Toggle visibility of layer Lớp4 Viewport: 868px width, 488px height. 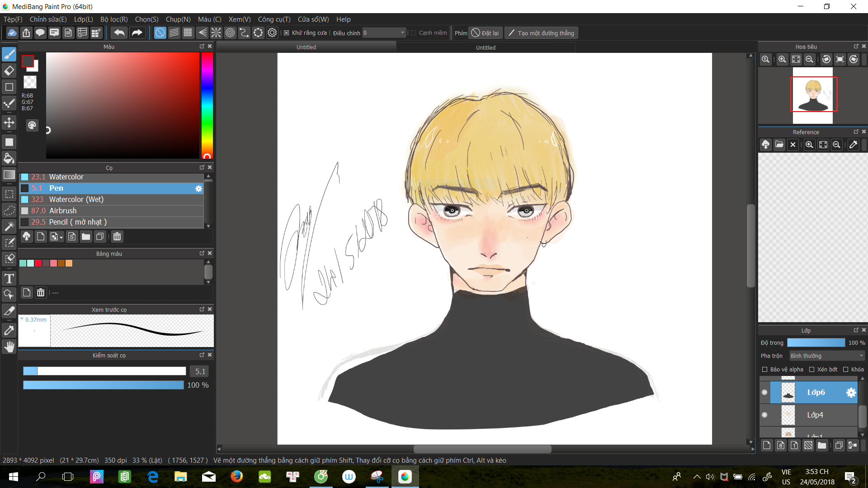[764, 415]
